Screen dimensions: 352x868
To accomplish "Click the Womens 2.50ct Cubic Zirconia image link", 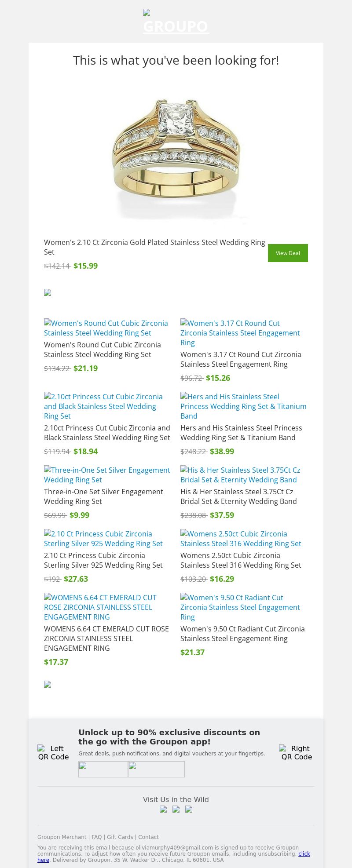I will pyautogui.click(x=241, y=539).
